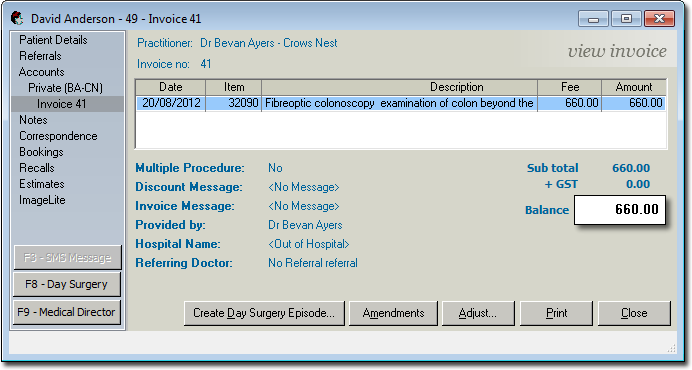This screenshot has height=370, width=692.
Task: Select Accounts in the sidebar
Action: click(x=41, y=72)
